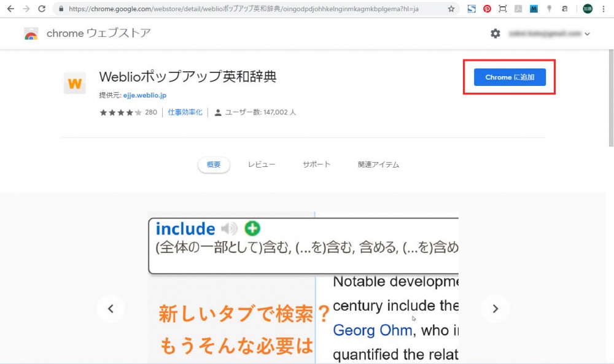Click the grey pin extension icon
Viewport: 614px width, 364px height.
pyautogui.click(x=549, y=9)
